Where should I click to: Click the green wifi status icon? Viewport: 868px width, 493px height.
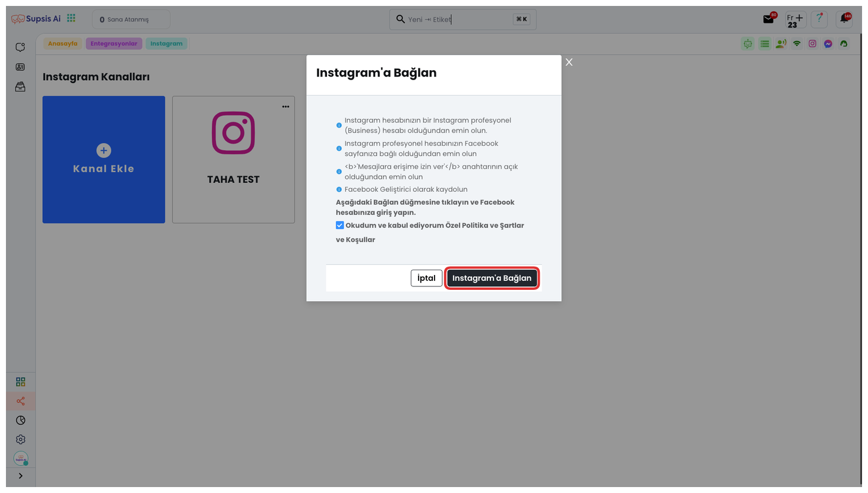[797, 43]
